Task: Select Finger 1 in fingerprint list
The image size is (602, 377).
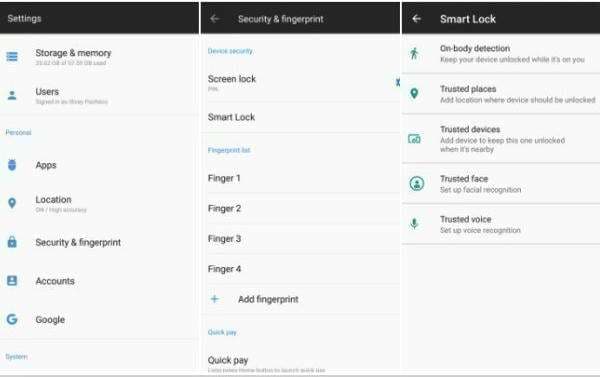Action: click(300, 178)
